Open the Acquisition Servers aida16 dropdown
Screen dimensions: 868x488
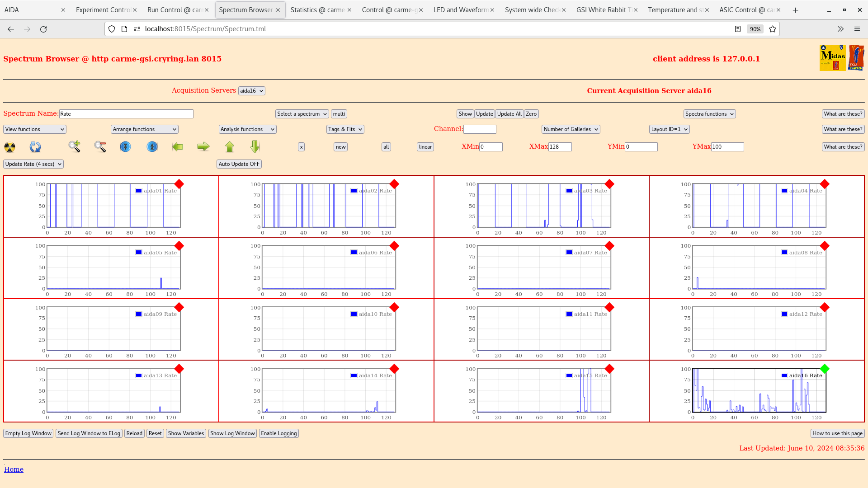251,91
